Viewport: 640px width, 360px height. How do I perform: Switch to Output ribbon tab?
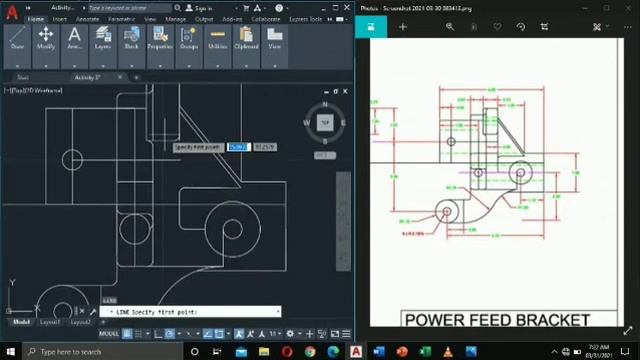pyautogui.click(x=204, y=19)
